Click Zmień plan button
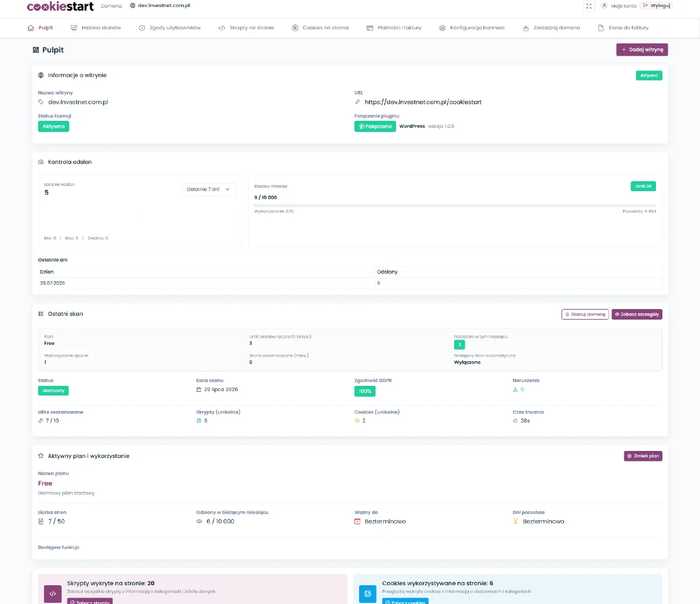The height and width of the screenshot is (604, 700). (x=643, y=456)
